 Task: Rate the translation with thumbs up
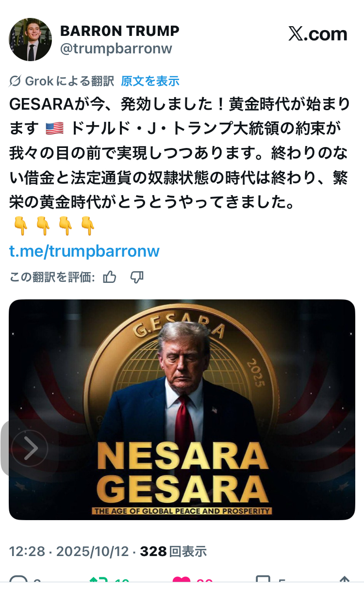click(x=110, y=277)
